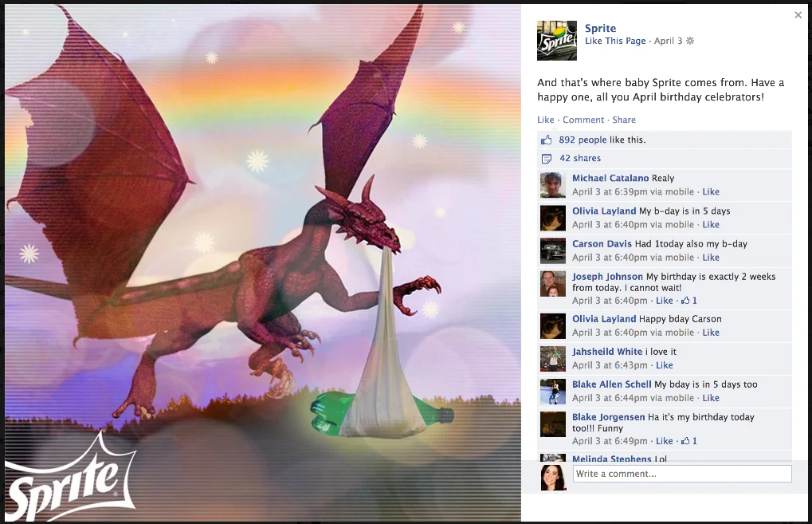
Task: Open Blake Allen Schell's profile
Action: pos(610,384)
